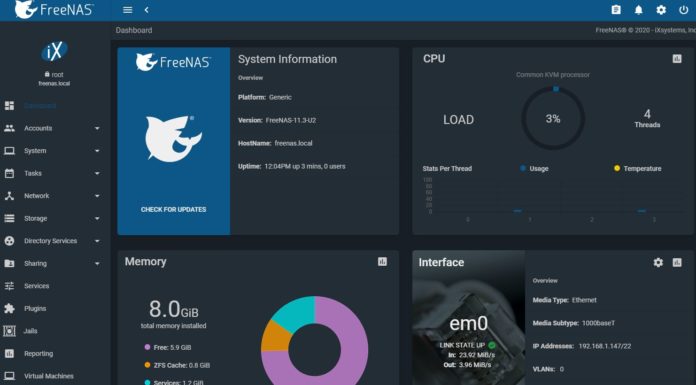Expand the Network menu arrow
The width and height of the screenshot is (696, 385).
[x=97, y=196]
